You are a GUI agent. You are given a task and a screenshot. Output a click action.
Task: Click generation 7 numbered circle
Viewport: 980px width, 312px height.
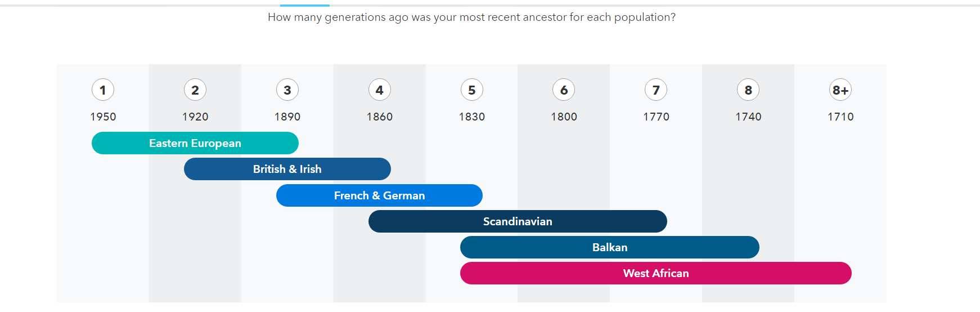(x=656, y=90)
